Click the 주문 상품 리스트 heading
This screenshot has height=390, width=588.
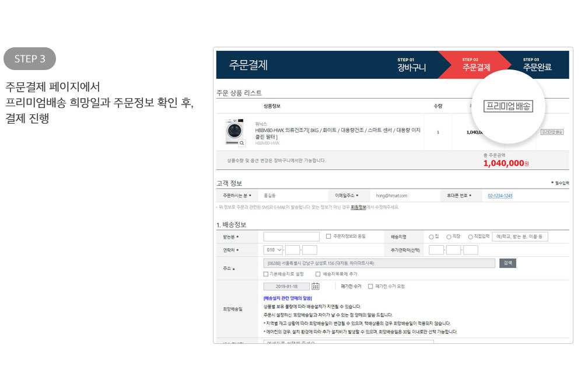click(239, 93)
